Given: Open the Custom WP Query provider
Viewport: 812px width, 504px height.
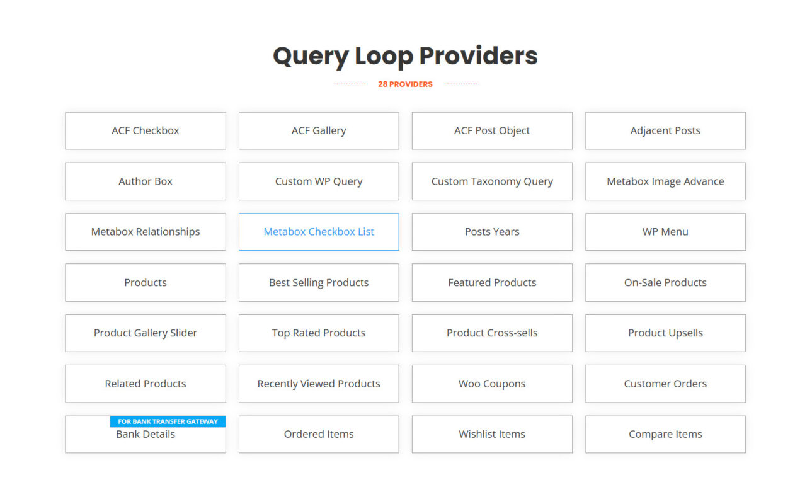Looking at the screenshot, I should pyautogui.click(x=319, y=181).
